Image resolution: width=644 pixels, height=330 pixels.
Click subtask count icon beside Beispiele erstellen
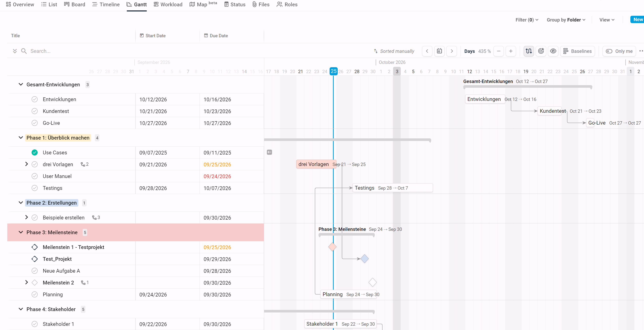pos(96,218)
